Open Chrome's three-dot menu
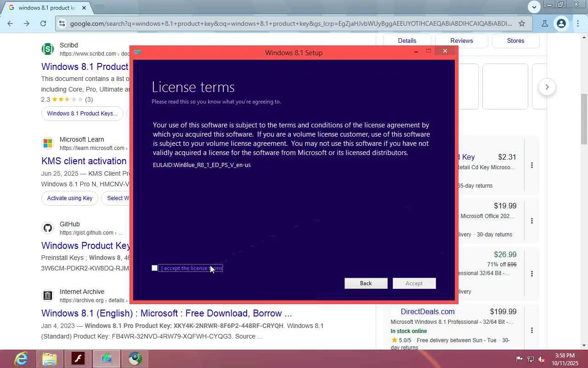This screenshot has width=588, height=368. tap(577, 23)
